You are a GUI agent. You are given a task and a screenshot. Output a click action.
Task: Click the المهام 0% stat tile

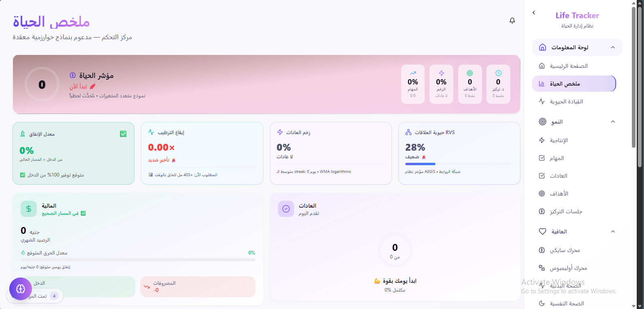point(413,84)
